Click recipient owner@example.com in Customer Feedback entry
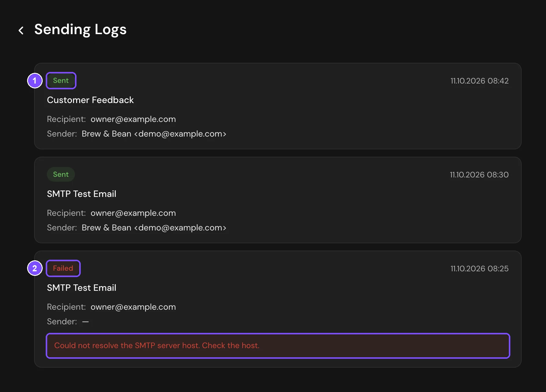This screenshot has width=546, height=392. coord(133,119)
